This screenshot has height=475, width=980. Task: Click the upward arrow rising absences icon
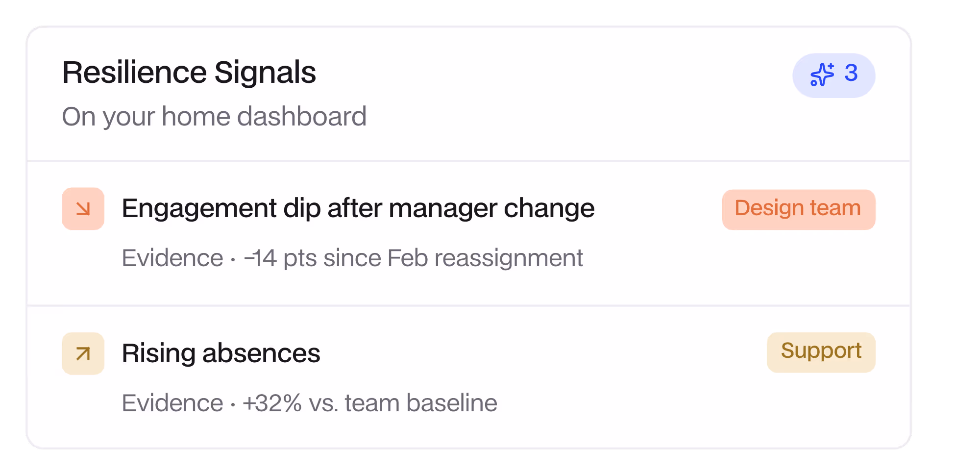tap(83, 353)
